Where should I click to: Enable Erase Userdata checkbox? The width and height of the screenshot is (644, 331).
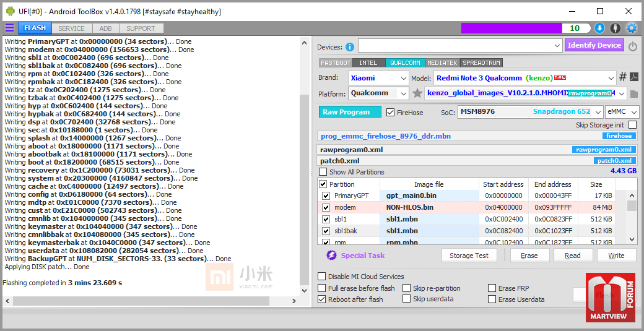pos(492,299)
